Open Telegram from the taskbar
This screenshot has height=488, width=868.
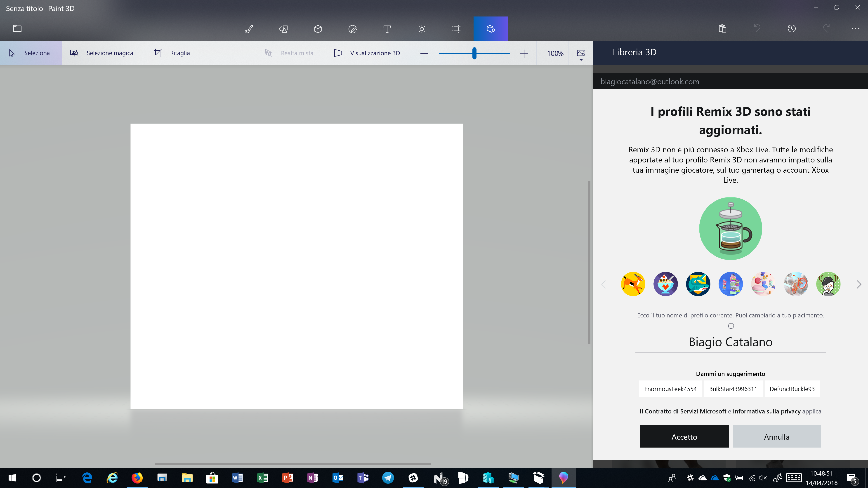pos(388,478)
